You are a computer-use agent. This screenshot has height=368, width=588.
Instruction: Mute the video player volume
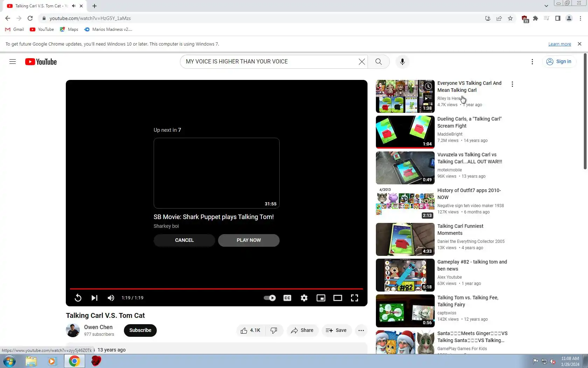point(111,298)
